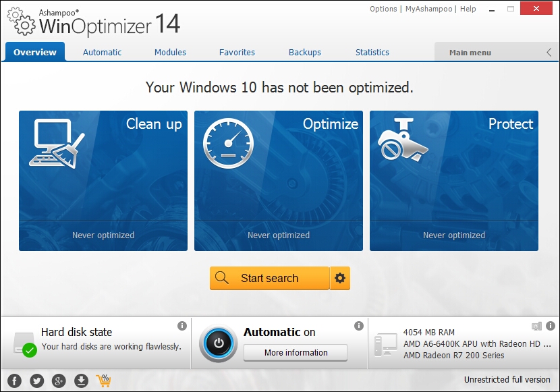The image size is (560, 392).
Task: Show info for system hardware panel
Action: (551, 326)
